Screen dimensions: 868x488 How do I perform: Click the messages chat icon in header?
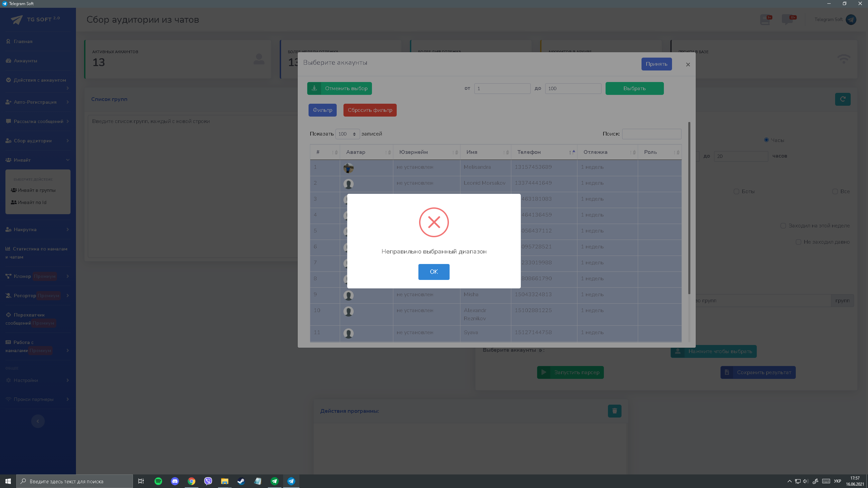coord(788,20)
